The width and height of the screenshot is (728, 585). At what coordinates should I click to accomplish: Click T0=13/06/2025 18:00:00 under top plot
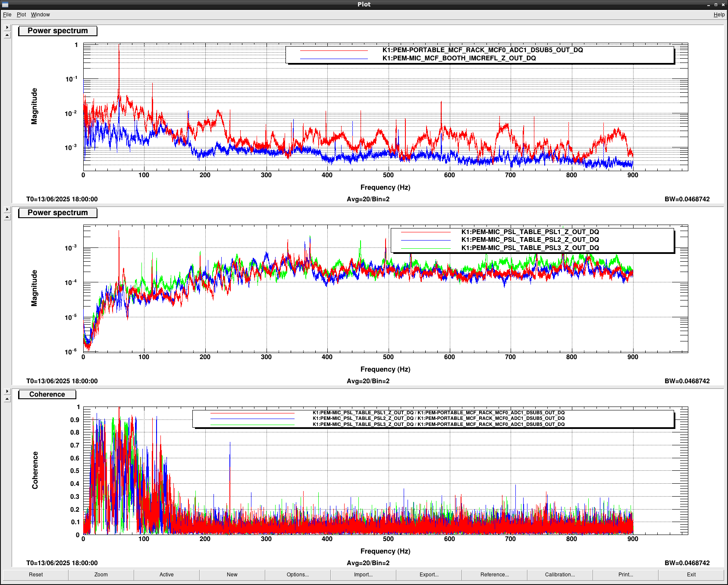(62, 199)
